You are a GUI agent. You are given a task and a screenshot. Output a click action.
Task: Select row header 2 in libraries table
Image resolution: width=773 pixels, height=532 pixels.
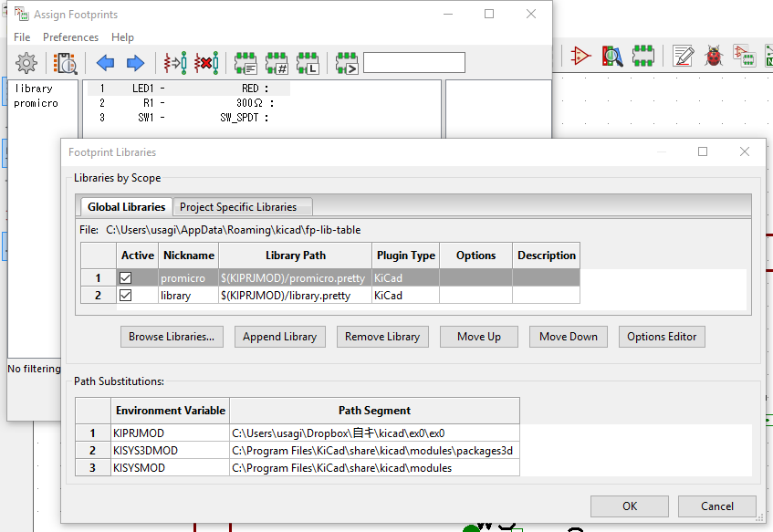pyautogui.click(x=98, y=296)
